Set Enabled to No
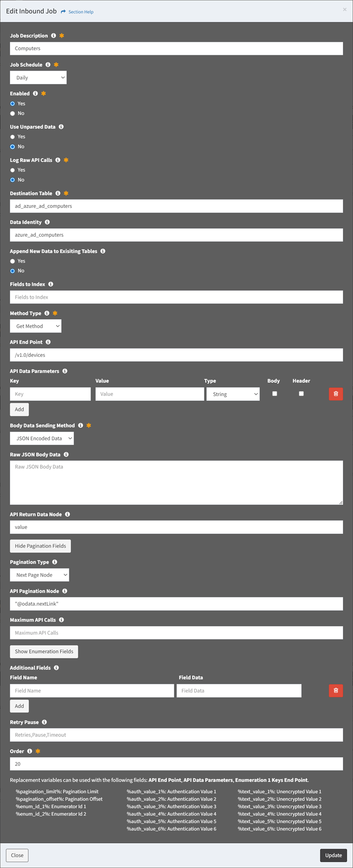The height and width of the screenshot is (868, 353). click(13, 113)
